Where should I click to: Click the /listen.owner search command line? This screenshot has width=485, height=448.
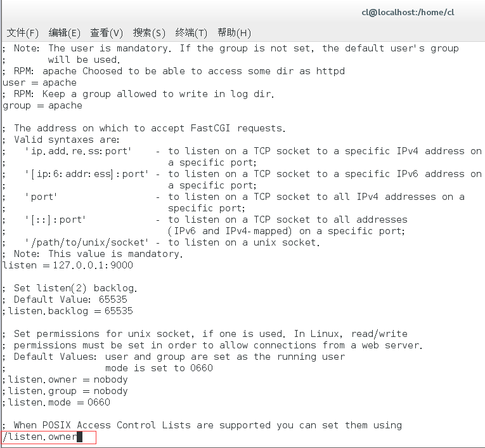click(x=49, y=437)
